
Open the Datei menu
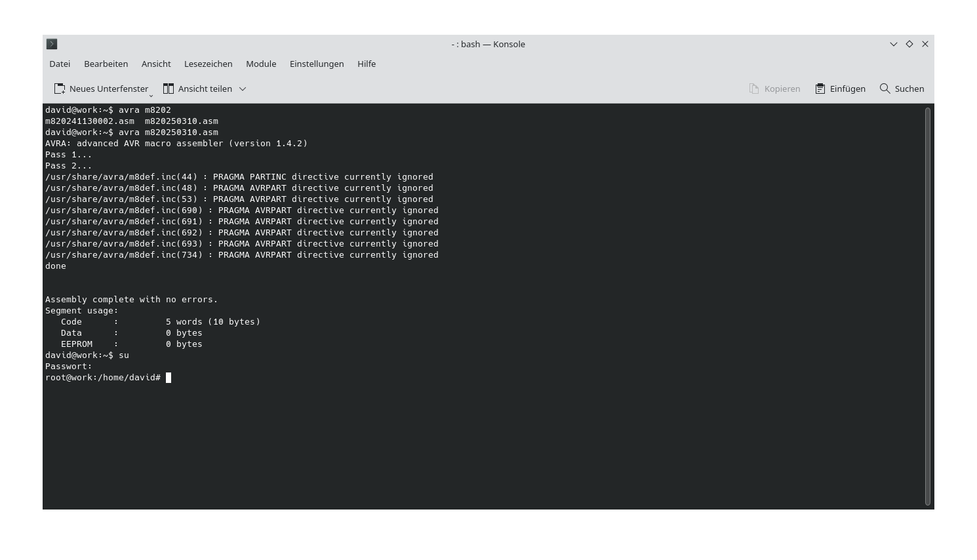(x=59, y=64)
